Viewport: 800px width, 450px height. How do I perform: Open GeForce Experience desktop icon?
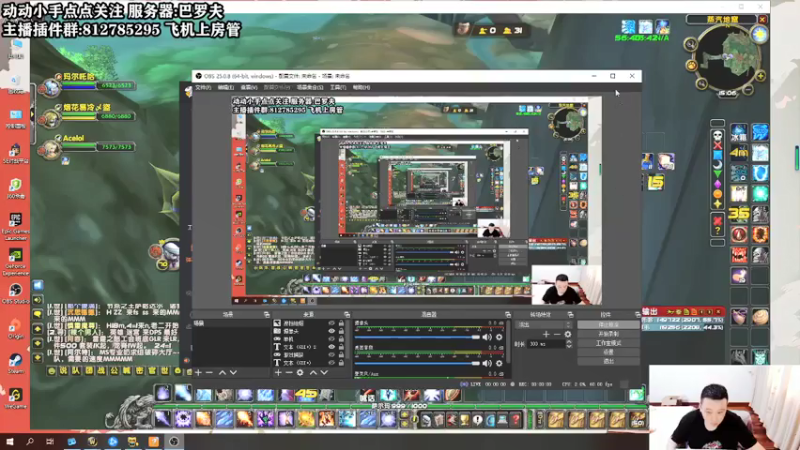pyautogui.click(x=15, y=262)
